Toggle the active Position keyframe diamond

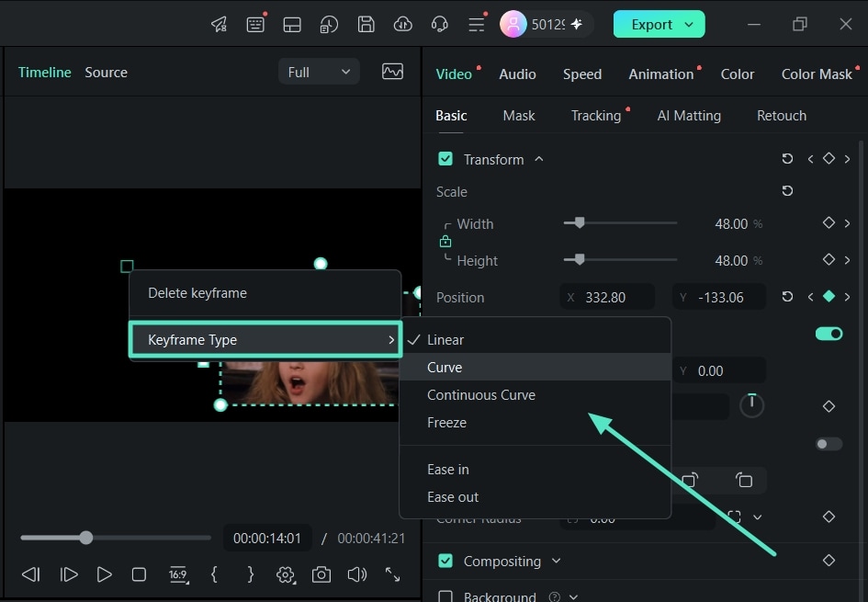click(829, 297)
